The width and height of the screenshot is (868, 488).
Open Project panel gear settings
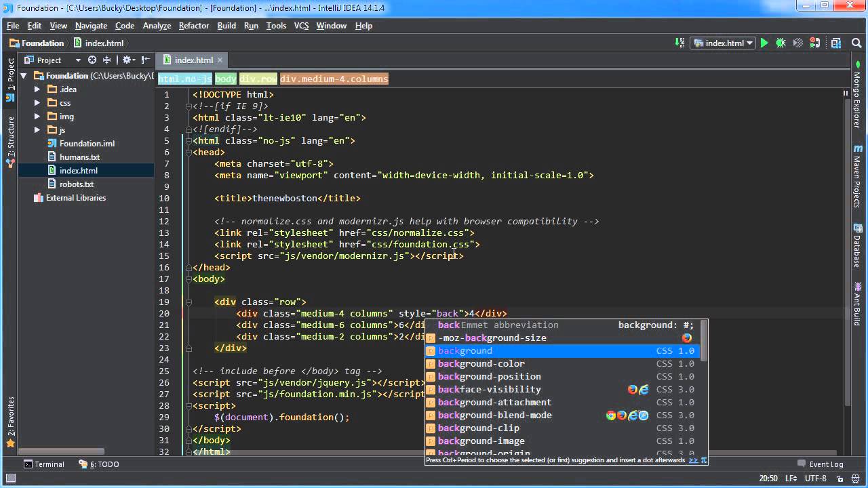[x=127, y=60]
